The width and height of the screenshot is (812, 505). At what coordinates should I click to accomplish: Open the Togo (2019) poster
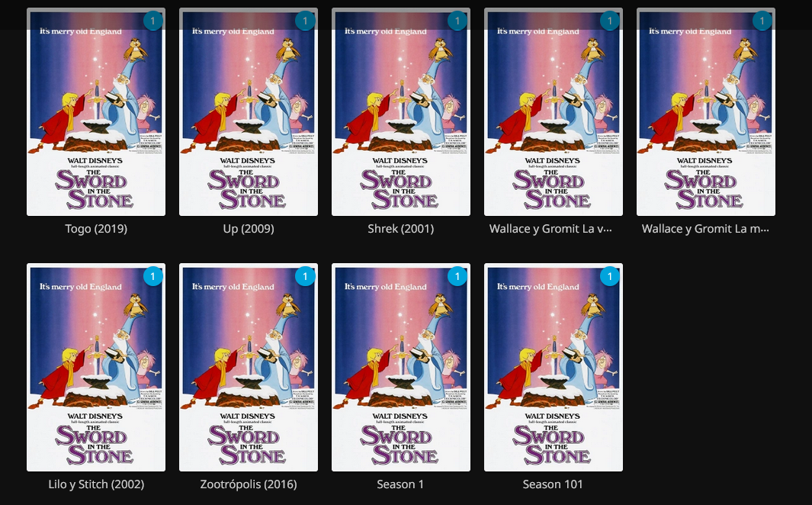pos(96,111)
